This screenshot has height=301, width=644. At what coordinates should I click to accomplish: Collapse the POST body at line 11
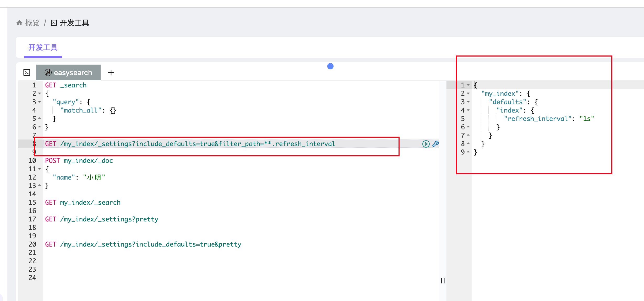coord(40,169)
